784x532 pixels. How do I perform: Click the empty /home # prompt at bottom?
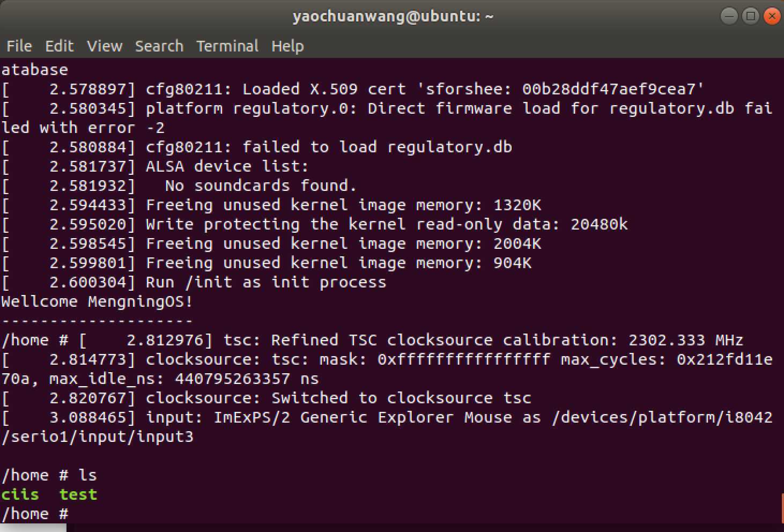[35, 514]
